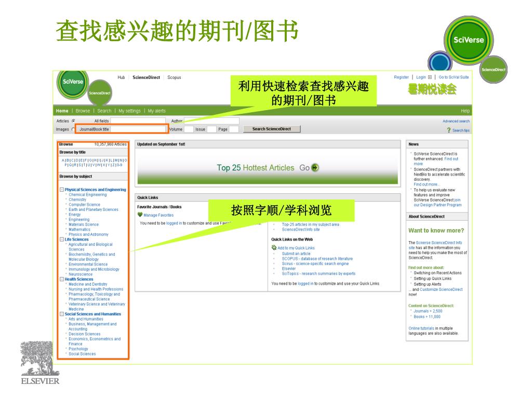This screenshot has height=399, width=532.
Task: Click the Top 25 Hottest Articles banner
Action: 268,168
